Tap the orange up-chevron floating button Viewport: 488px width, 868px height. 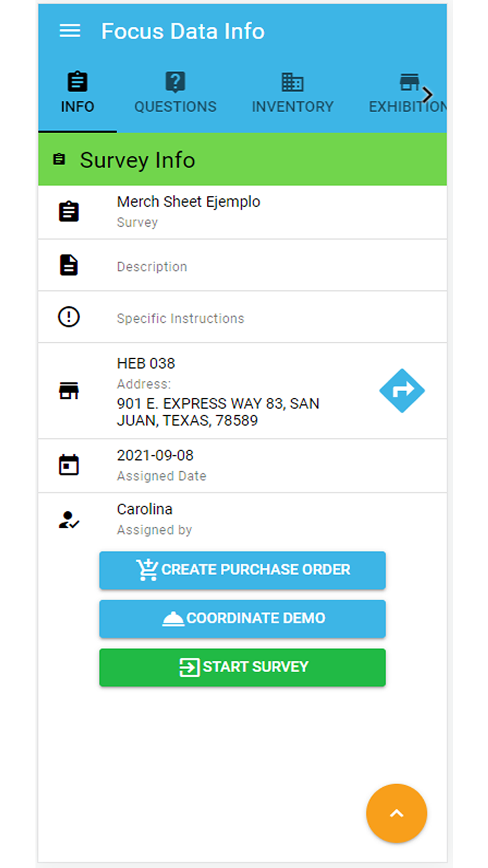pyautogui.click(x=396, y=813)
